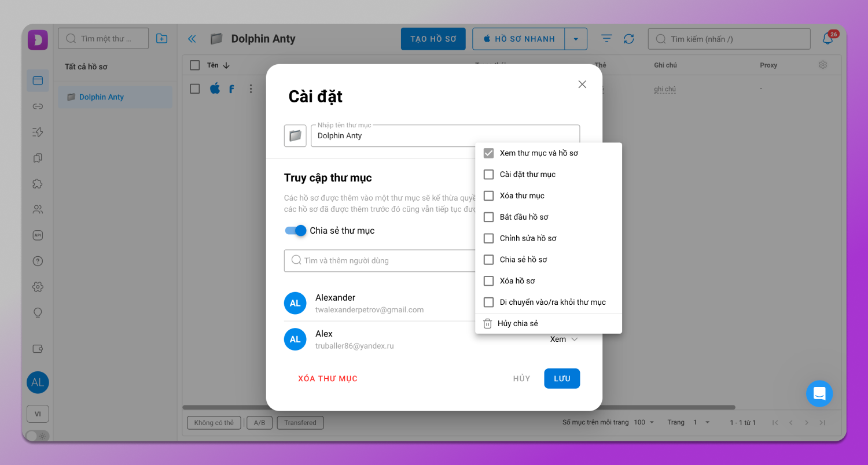Click the red XÓA THƯ MỤC button

[x=327, y=378]
